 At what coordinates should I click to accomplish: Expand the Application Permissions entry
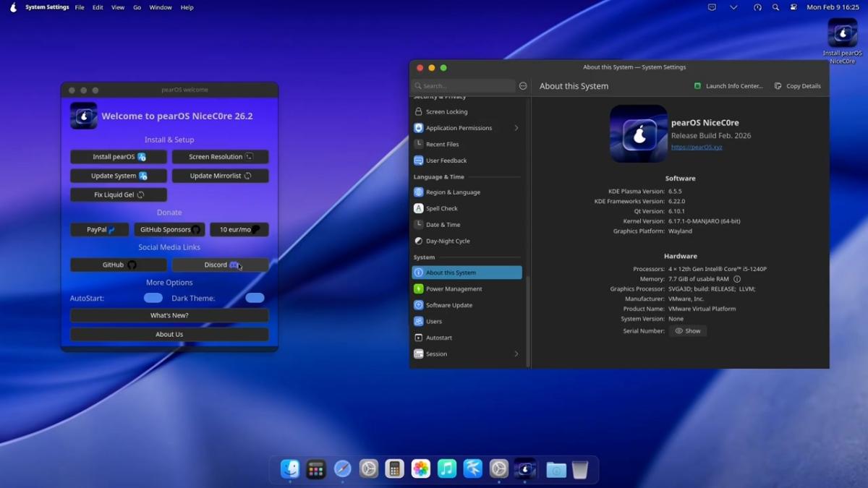[467, 128]
